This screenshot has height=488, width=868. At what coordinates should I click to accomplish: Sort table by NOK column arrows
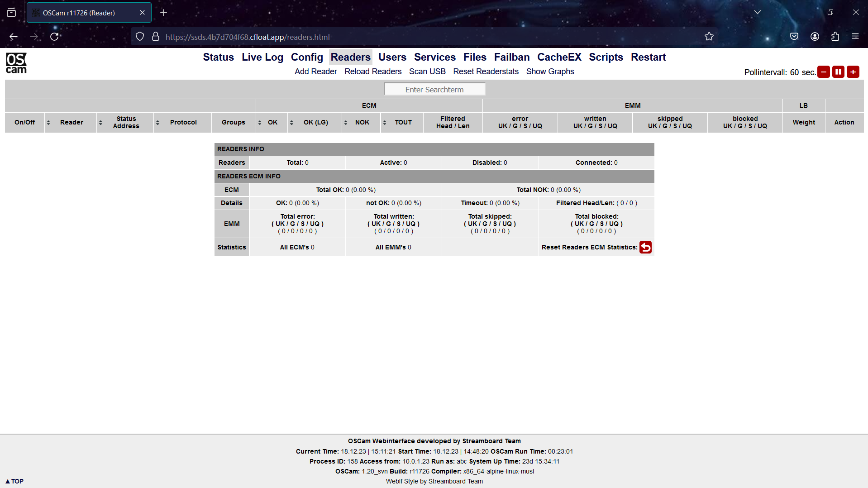[x=346, y=123]
